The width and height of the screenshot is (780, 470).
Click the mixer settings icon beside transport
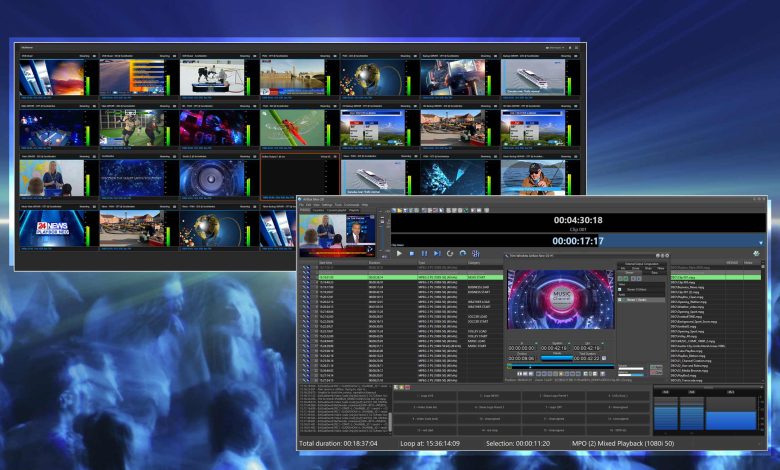pos(475,254)
